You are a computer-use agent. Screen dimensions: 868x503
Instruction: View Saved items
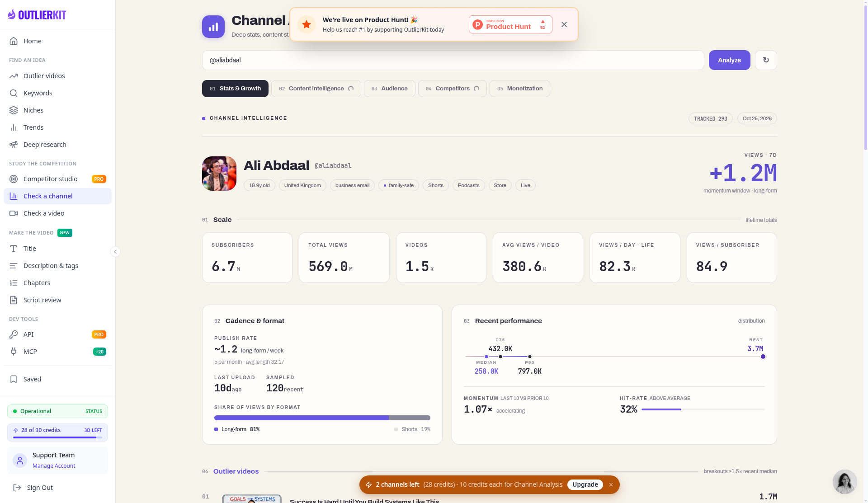[x=57, y=379]
